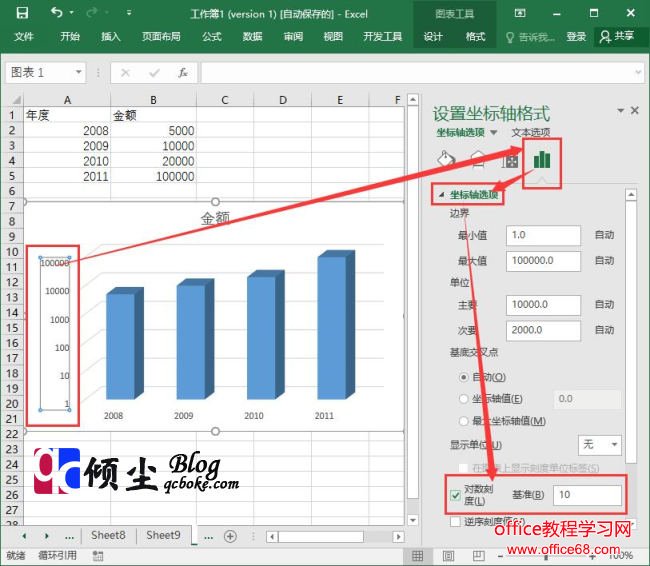Screen dimensions: 650x566
Task: Click the Sheet9 tab
Action: tap(163, 535)
